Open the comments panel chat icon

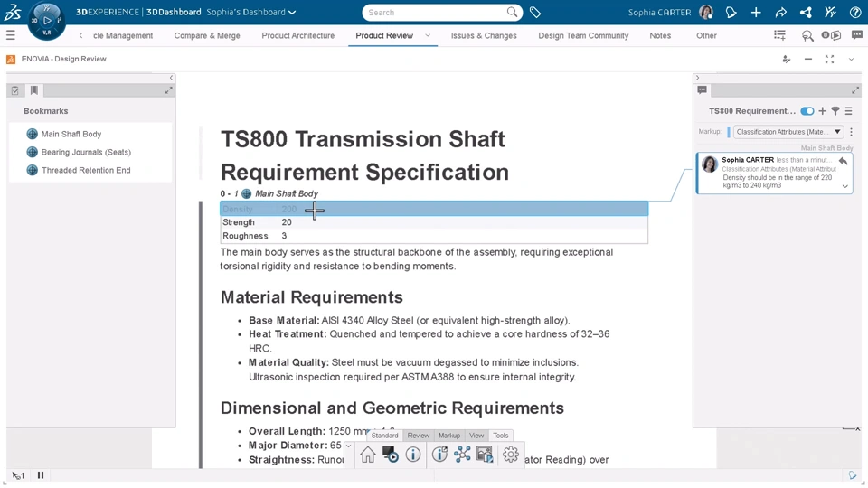[x=702, y=89]
